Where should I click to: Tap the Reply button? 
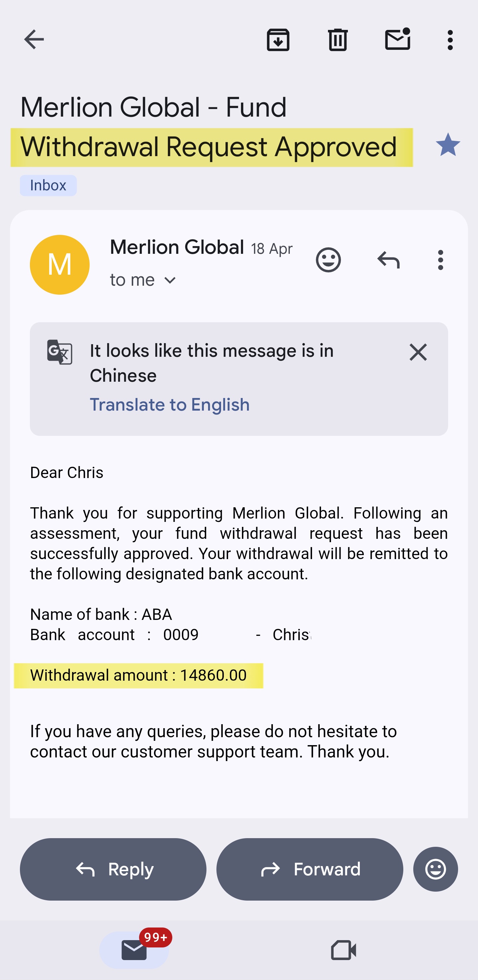click(x=113, y=869)
